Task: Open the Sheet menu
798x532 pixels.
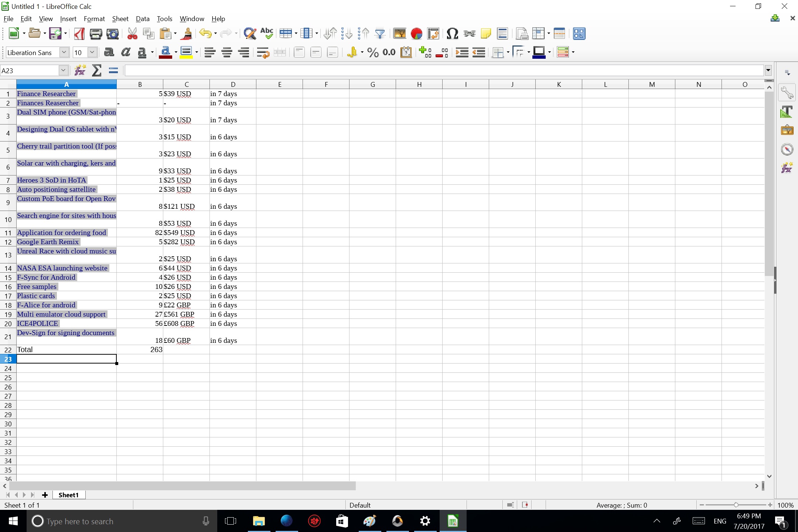Action: pyautogui.click(x=120, y=19)
